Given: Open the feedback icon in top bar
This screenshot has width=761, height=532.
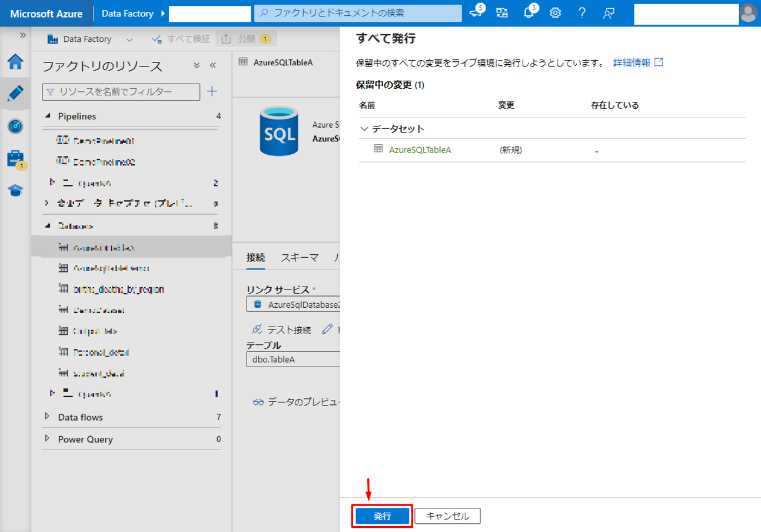Looking at the screenshot, I should click(x=609, y=13).
